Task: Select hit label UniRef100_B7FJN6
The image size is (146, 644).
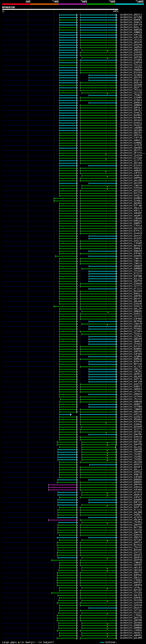Action: 131,206
